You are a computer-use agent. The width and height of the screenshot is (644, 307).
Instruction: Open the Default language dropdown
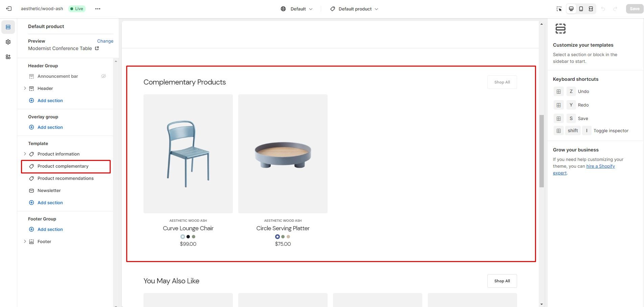pyautogui.click(x=297, y=9)
